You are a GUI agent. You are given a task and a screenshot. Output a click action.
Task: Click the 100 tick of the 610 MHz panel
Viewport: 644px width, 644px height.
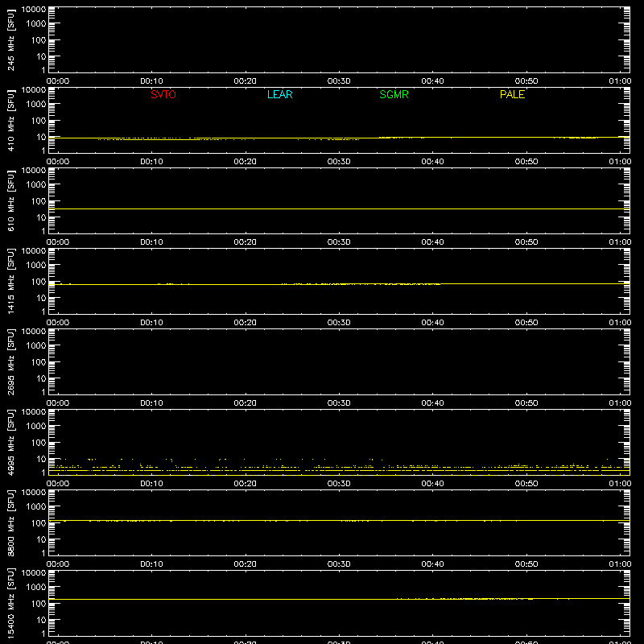click(x=39, y=201)
